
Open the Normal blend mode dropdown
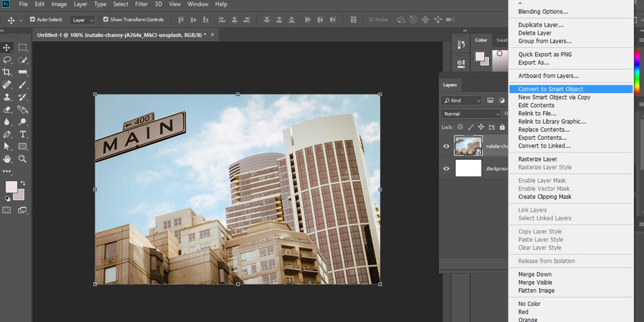pyautogui.click(x=471, y=113)
